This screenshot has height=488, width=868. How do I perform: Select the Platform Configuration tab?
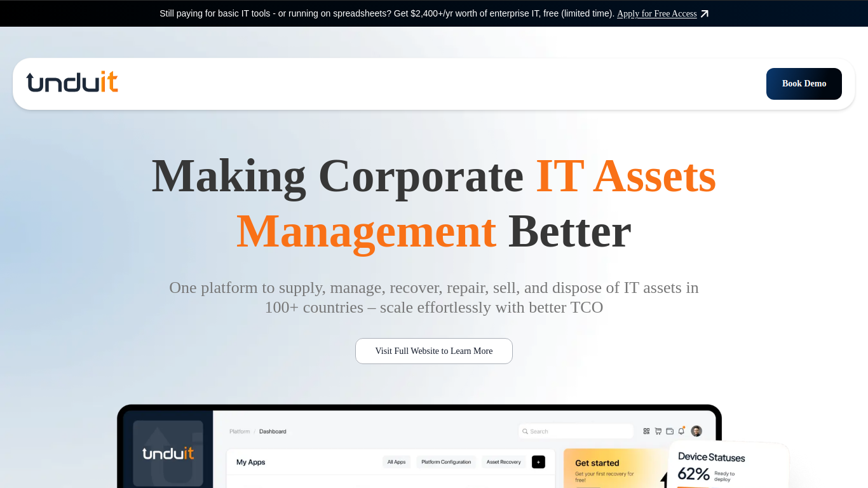coord(446,462)
